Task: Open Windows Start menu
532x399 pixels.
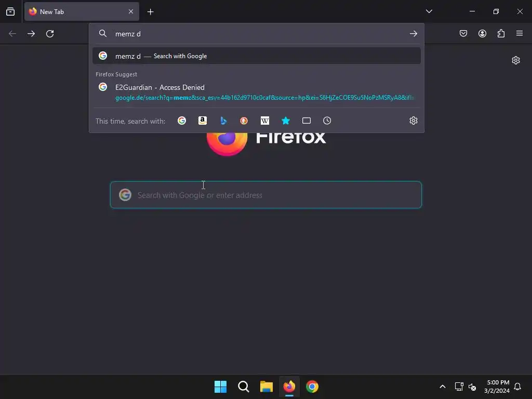Action: pos(220,387)
